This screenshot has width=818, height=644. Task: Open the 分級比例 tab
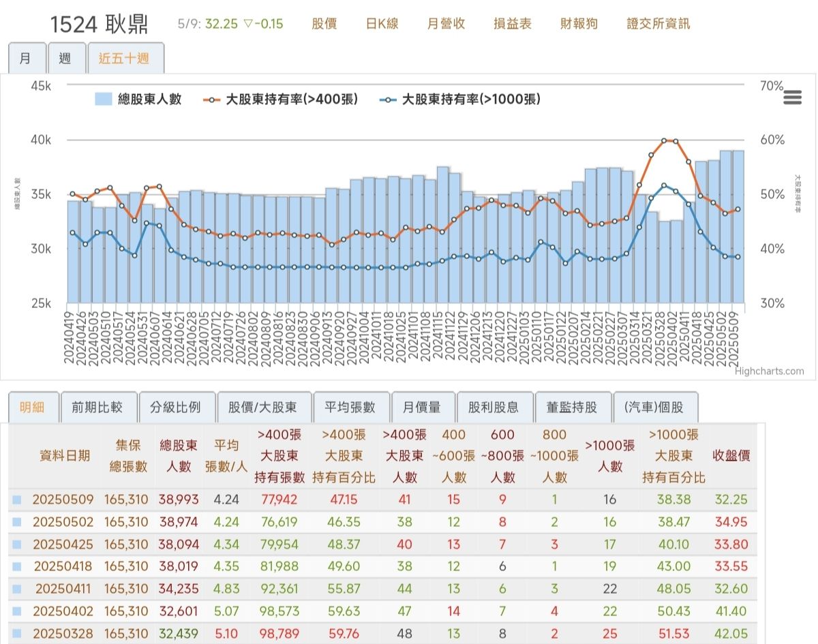click(176, 408)
